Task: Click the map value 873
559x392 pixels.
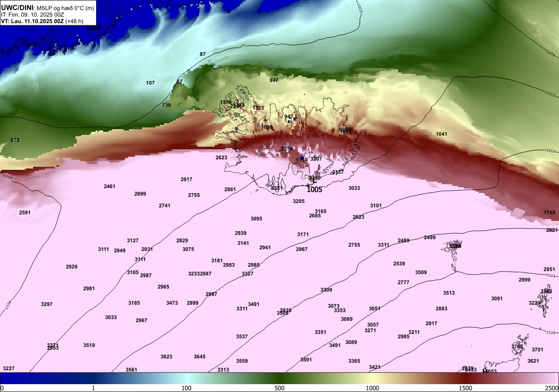Action: point(15,140)
